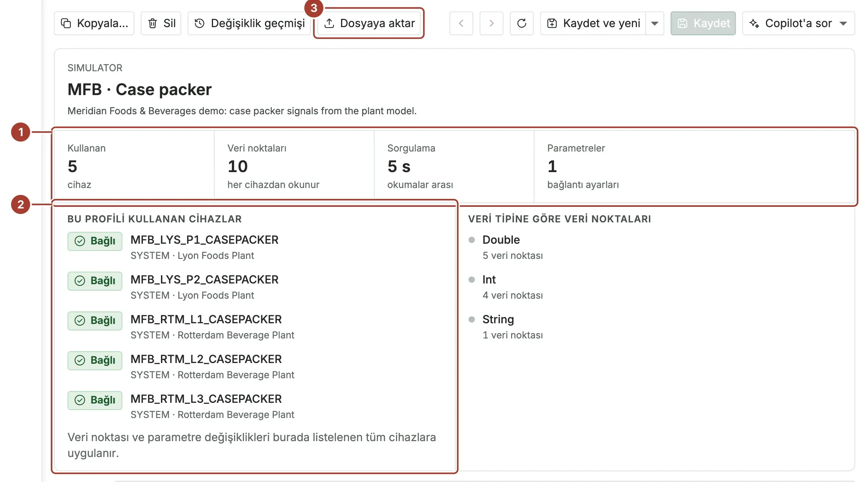The width and height of the screenshot is (868, 482).
Task: Select the Double data type entry
Action: coord(501,240)
